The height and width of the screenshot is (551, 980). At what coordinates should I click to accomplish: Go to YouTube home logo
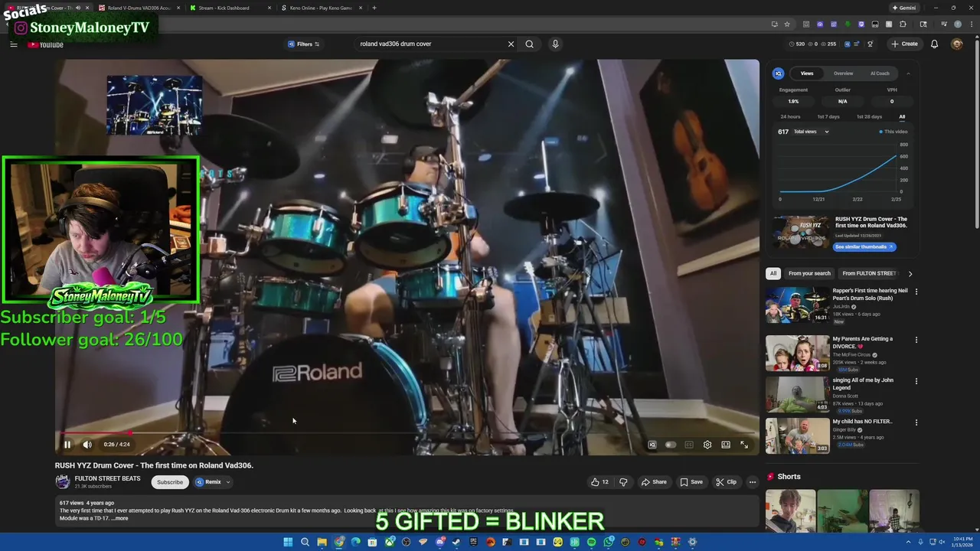pos(46,44)
